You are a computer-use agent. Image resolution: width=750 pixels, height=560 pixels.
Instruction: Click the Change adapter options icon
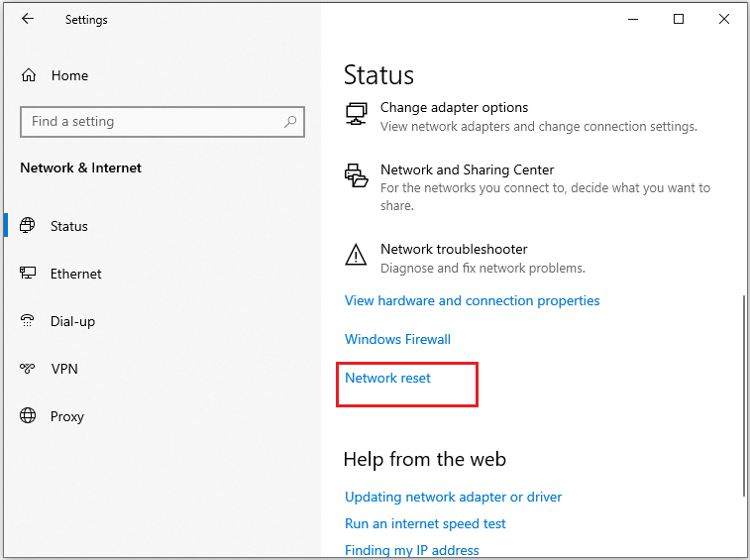tap(357, 114)
